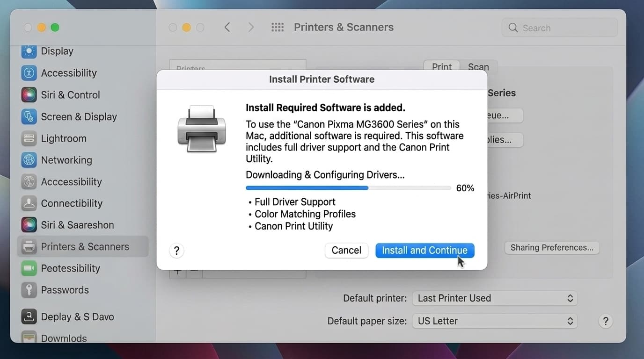This screenshot has height=359, width=644.
Task: Select the Screen & Display icon
Action: [x=29, y=116]
